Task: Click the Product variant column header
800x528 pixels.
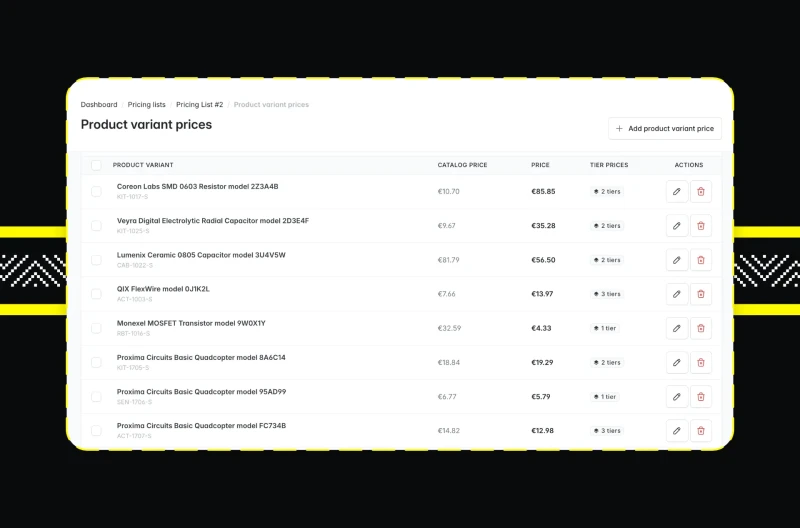Action: [143, 165]
